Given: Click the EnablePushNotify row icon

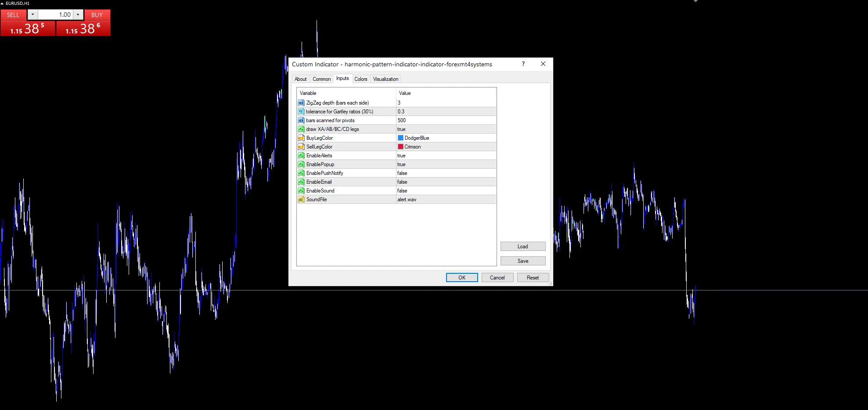Looking at the screenshot, I should (x=301, y=173).
